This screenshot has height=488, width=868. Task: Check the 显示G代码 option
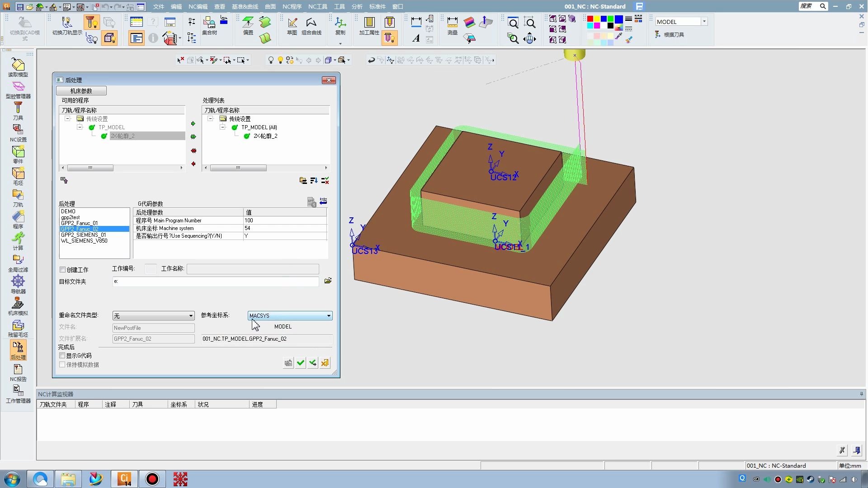[x=62, y=356]
